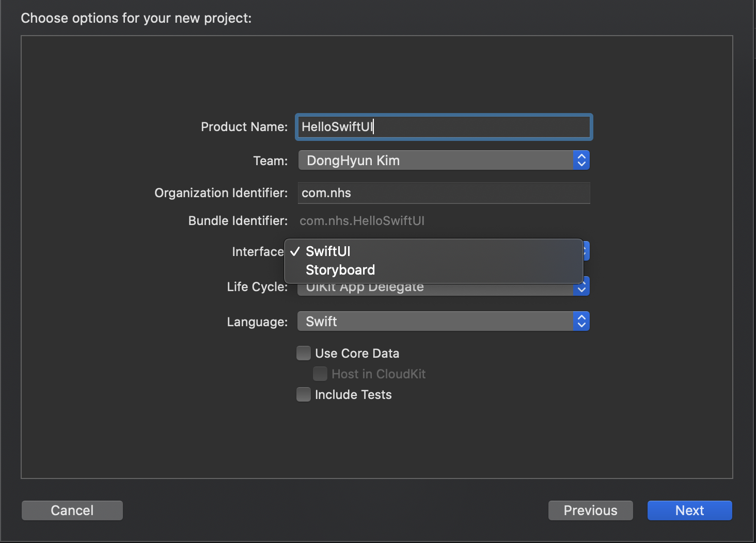756x543 pixels.
Task: Click the Next button
Action: click(689, 510)
